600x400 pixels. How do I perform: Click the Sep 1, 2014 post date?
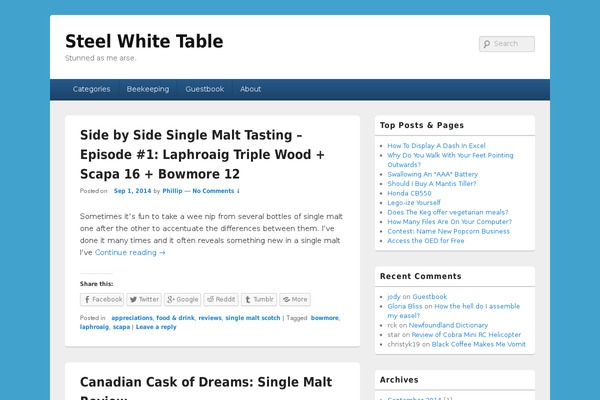tap(132, 191)
